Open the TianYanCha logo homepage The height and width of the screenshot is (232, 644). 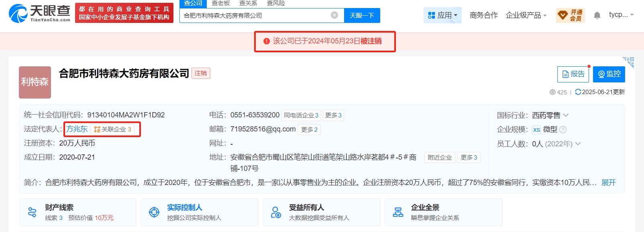pos(39,13)
